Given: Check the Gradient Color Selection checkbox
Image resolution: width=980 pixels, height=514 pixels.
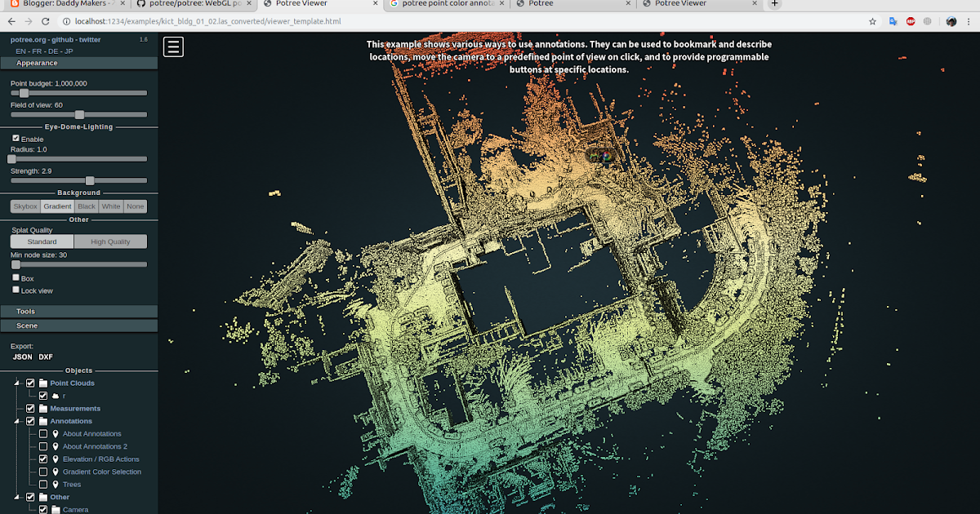Looking at the screenshot, I should (x=43, y=472).
